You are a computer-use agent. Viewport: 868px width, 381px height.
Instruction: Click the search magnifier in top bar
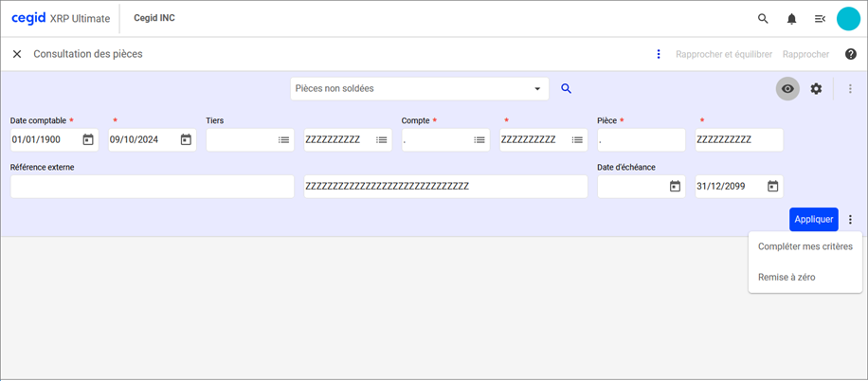[x=763, y=19]
